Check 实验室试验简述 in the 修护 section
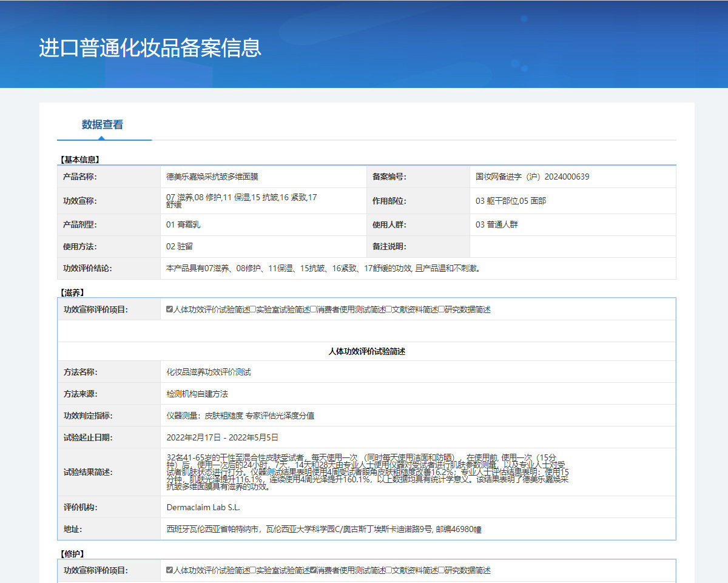This screenshot has width=728, height=583. [253, 570]
